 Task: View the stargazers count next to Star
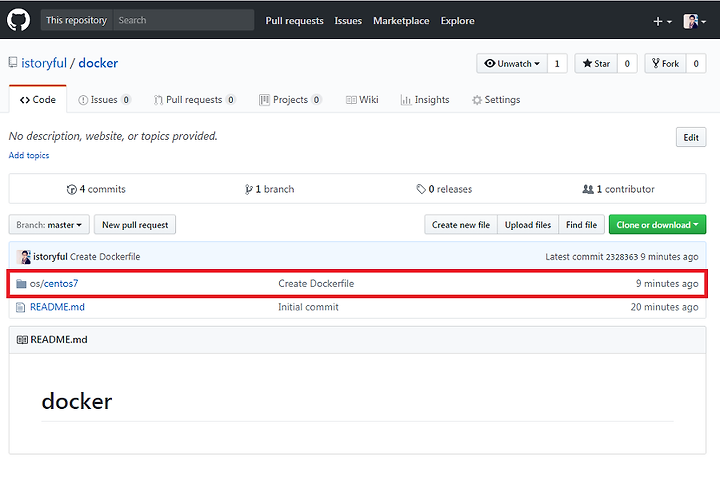(627, 63)
